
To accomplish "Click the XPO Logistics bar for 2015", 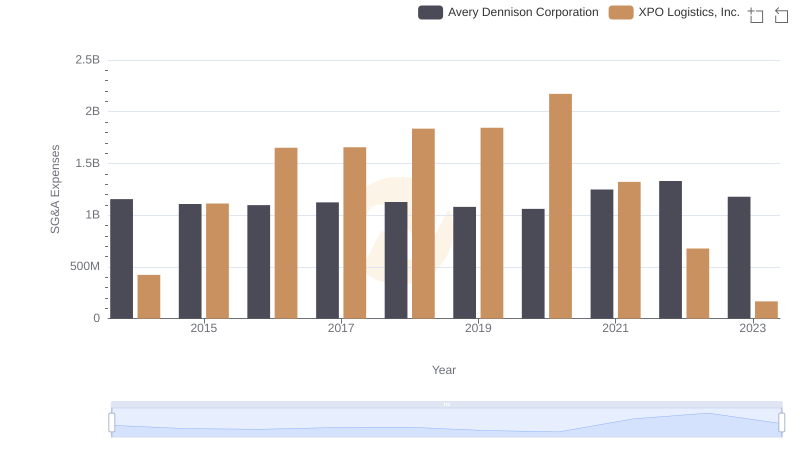I will point(217,261).
